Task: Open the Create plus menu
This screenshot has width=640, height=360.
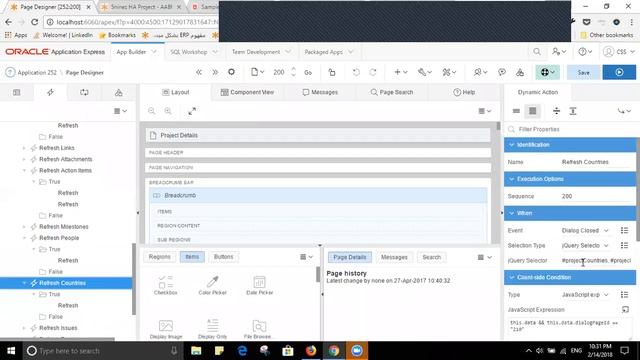Action: (x=400, y=72)
